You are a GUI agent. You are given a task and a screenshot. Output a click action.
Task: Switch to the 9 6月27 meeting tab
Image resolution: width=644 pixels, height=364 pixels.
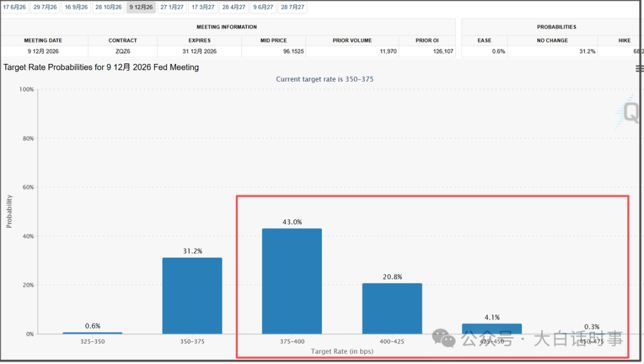click(264, 7)
